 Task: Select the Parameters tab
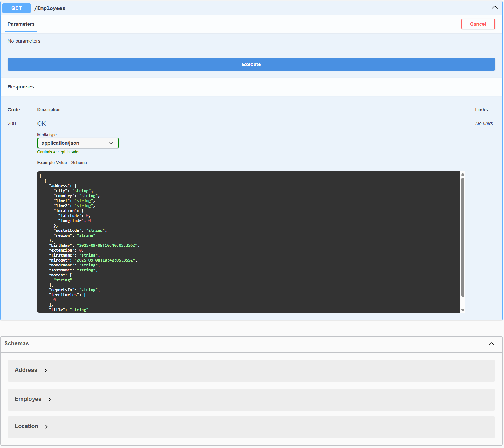pyautogui.click(x=21, y=24)
